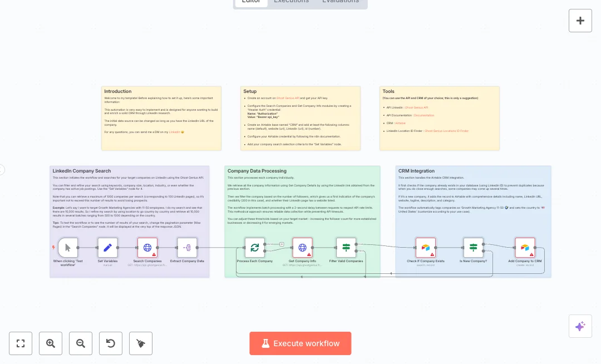Open the Ghost Genius Locations ID Finder link

446,131
